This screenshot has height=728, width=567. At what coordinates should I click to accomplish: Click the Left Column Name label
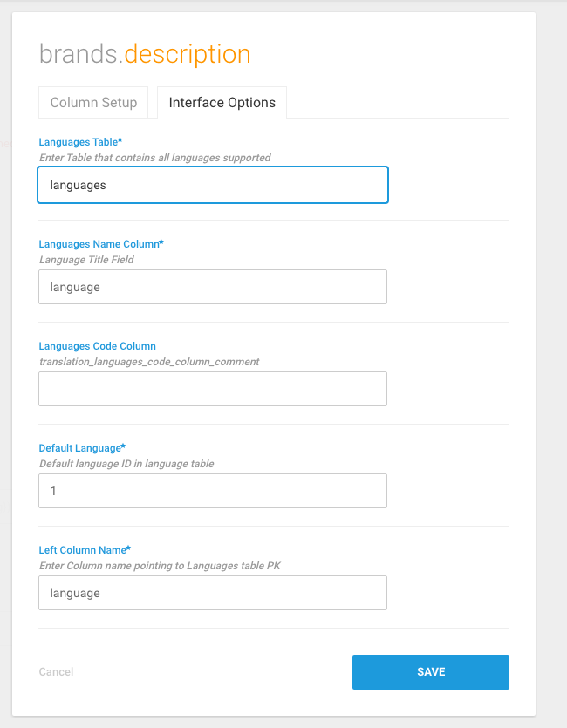click(x=85, y=550)
